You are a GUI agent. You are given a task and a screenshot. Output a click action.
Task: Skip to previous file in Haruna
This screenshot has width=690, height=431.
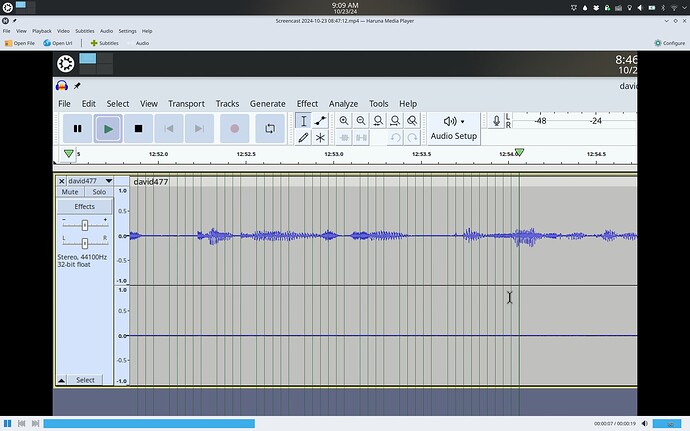(22, 423)
